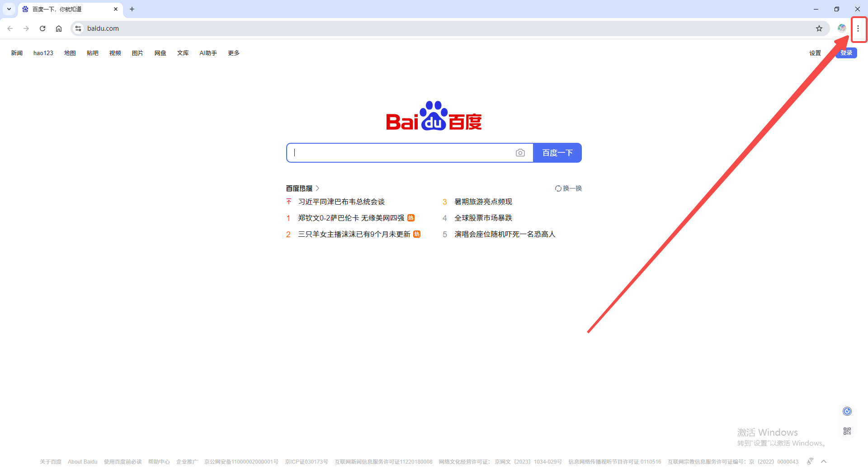This screenshot has width=868, height=470.
Task: Open 企业推广 footer link
Action: 187,462
